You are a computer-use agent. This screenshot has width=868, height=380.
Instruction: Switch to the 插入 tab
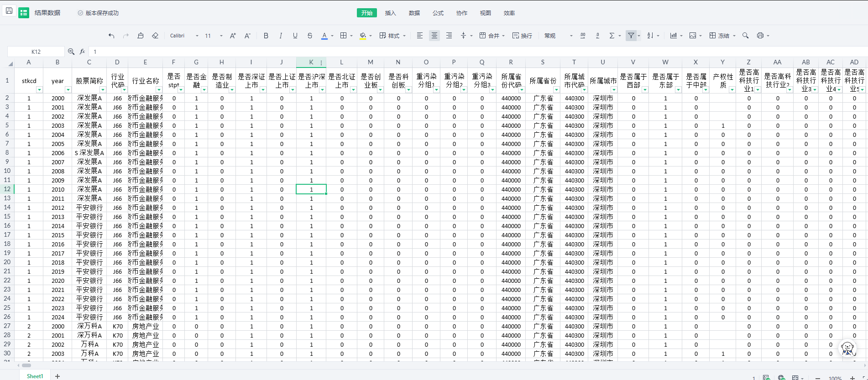(x=390, y=13)
